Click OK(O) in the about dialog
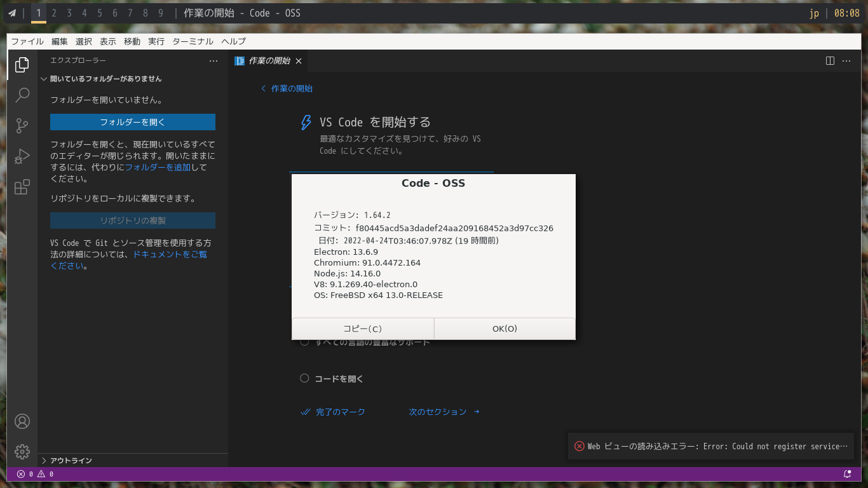 click(x=505, y=329)
